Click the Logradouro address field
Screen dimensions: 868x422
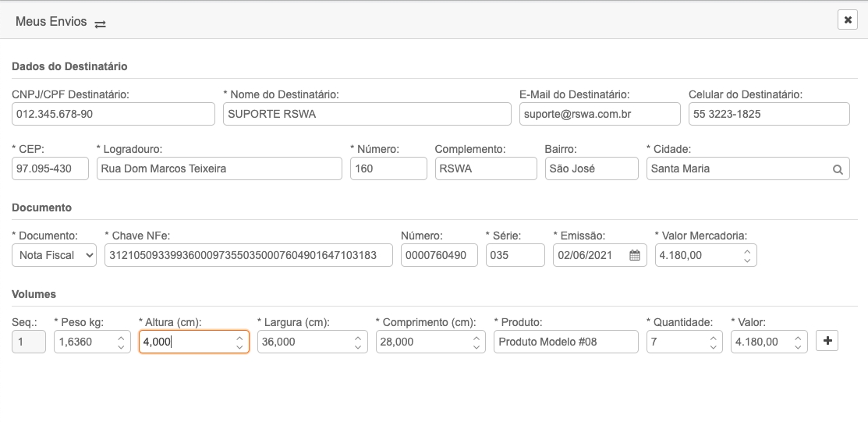[219, 168]
